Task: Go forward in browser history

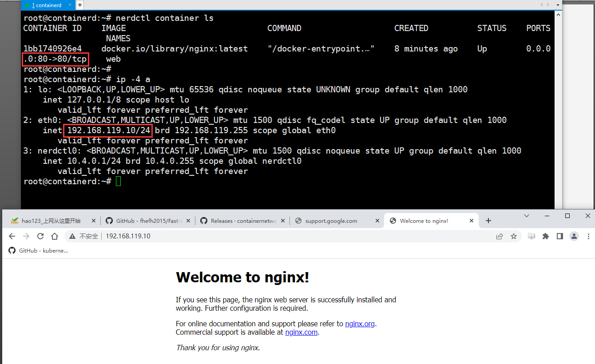Action: click(26, 236)
